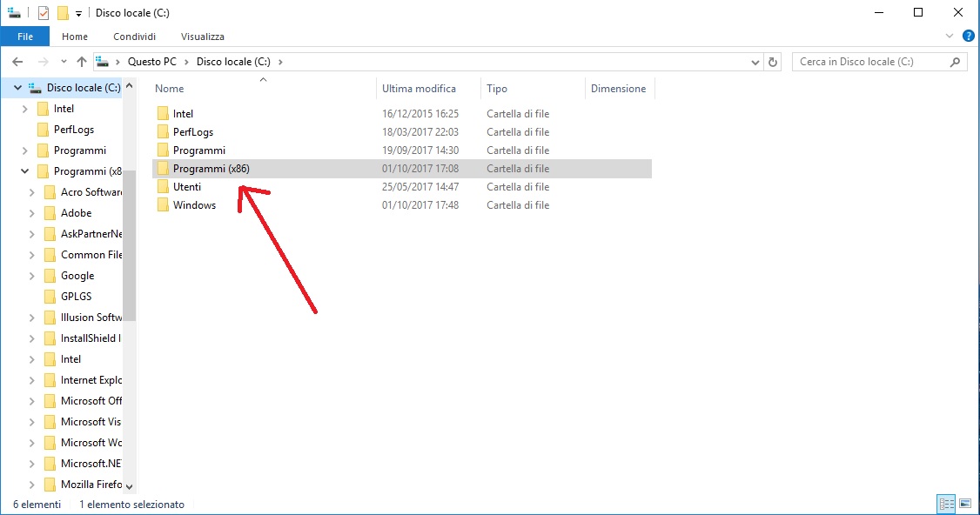Click the New Folder icon in title bar
This screenshot has height=515, width=980.
63,13
